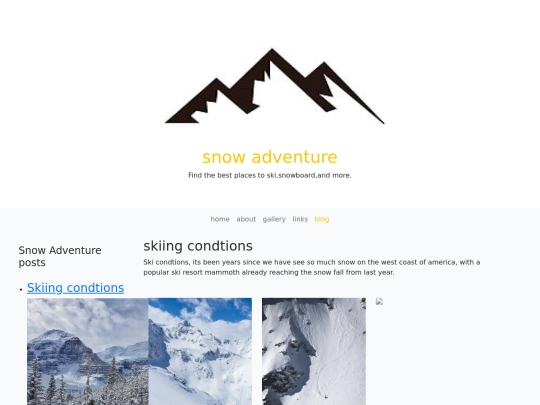Open the blog nav link

322,219
